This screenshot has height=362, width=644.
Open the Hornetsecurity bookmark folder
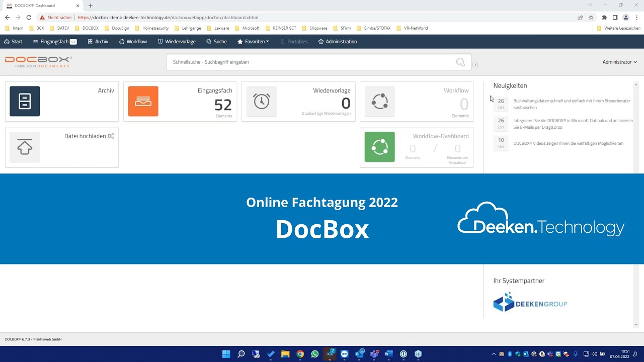coord(152,28)
